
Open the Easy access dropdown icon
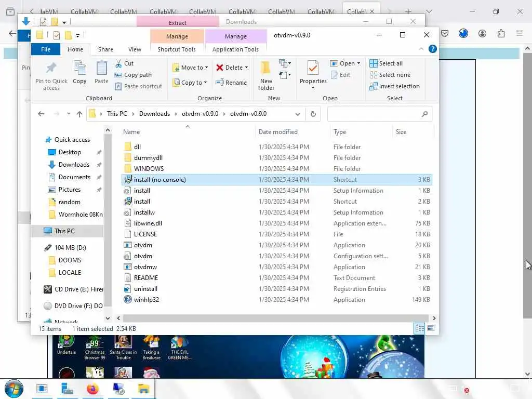click(285, 75)
